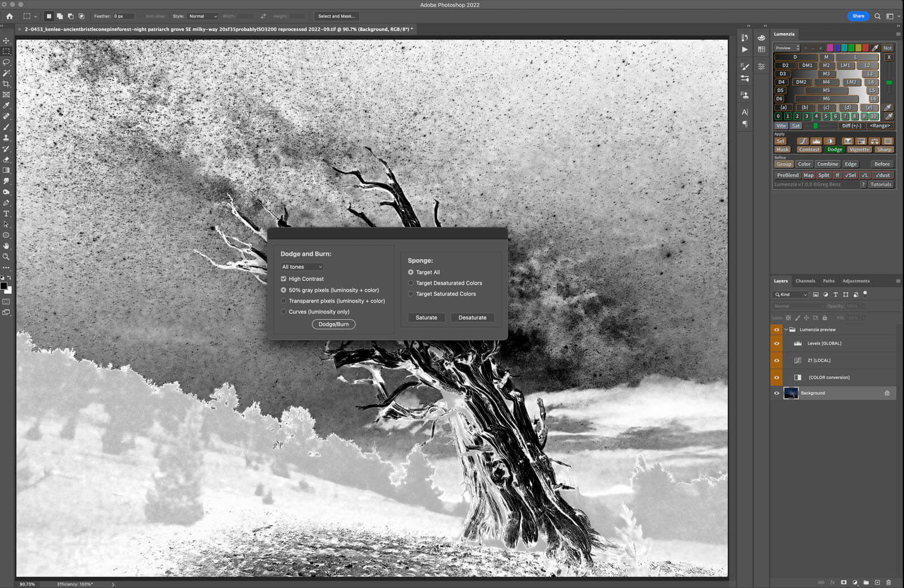Viewport: 904px width, 588px height.
Task: Collapse the Lumenzia preview group
Action: [x=785, y=330]
